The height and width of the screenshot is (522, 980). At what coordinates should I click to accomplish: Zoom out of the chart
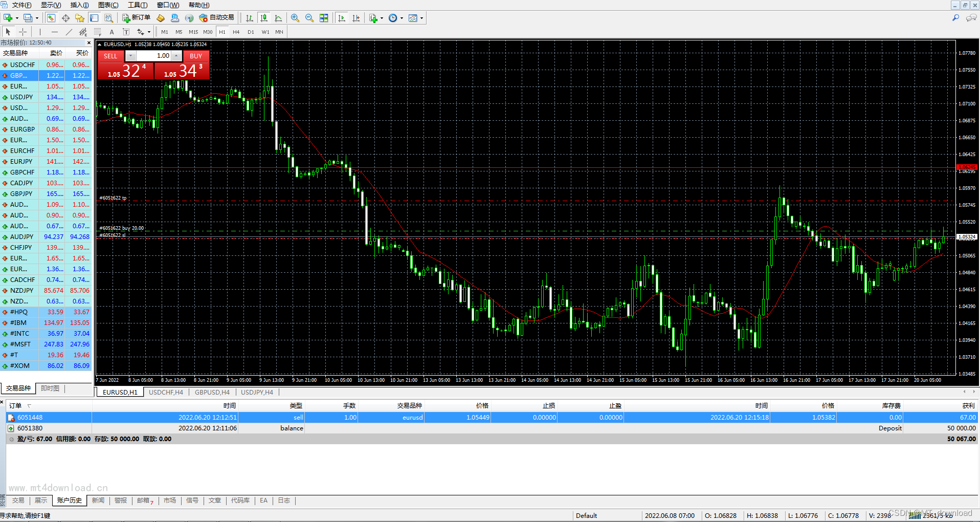(x=309, y=18)
